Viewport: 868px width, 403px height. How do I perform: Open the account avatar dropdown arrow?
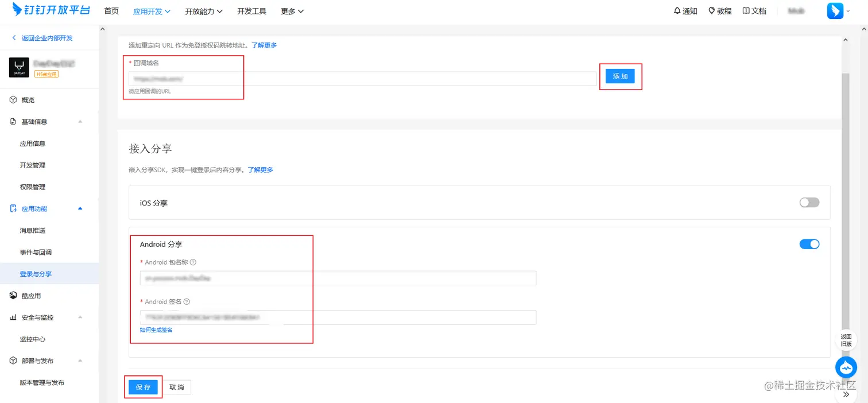tap(848, 11)
